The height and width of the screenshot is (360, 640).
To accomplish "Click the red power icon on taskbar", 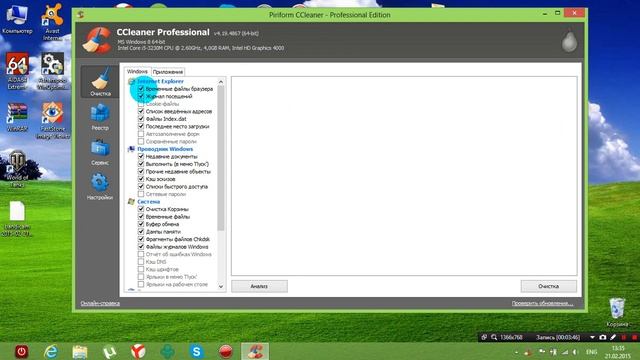I will coord(22,351).
